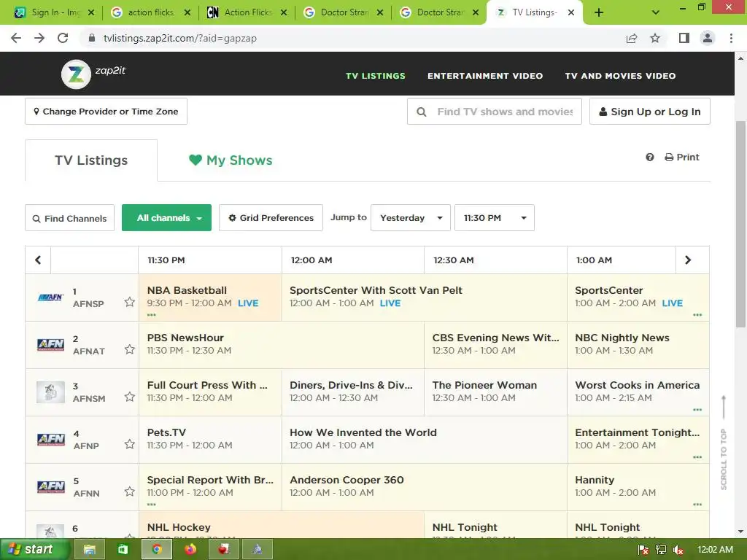This screenshot has height=560, width=747.
Task: Click the browser address bar URL
Action: coord(180,38)
